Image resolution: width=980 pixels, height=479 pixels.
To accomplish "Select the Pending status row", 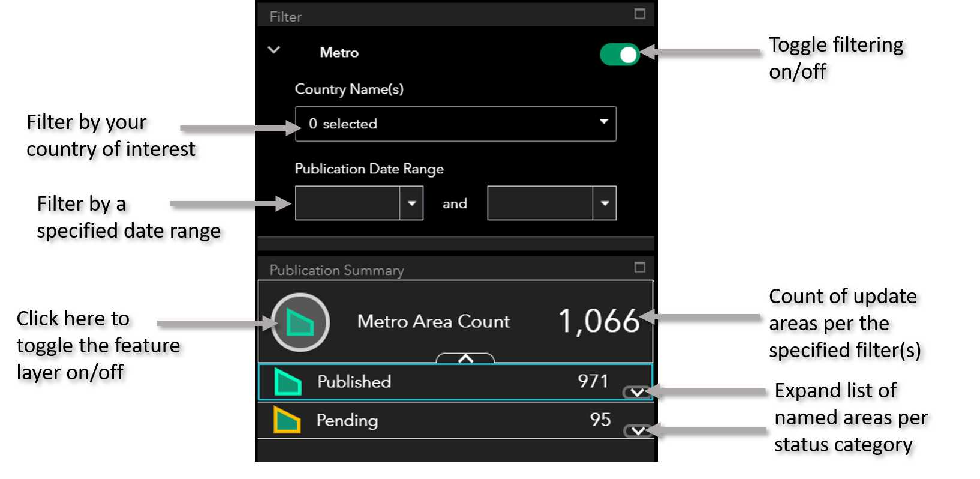I will [x=455, y=420].
